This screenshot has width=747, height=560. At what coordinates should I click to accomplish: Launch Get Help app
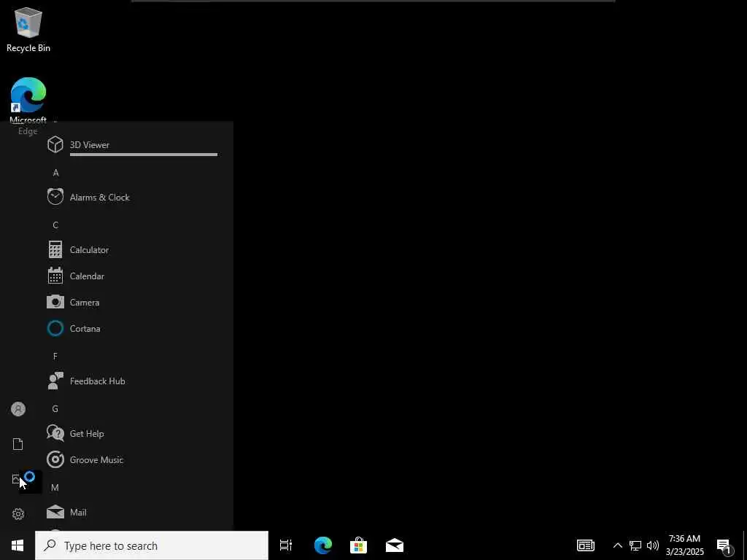coord(132,433)
